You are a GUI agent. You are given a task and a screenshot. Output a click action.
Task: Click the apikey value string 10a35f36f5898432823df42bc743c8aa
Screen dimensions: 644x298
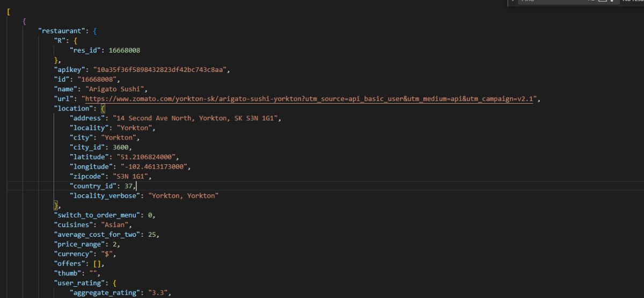162,70
